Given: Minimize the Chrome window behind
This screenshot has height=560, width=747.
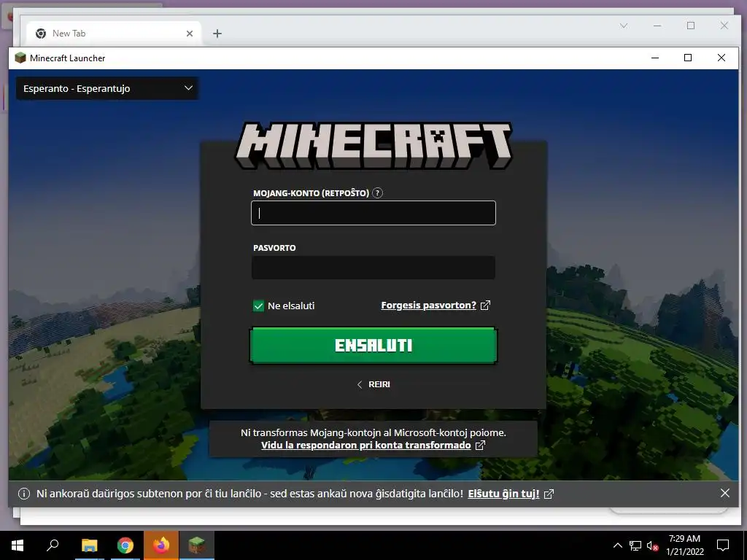Looking at the screenshot, I should (x=657, y=26).
